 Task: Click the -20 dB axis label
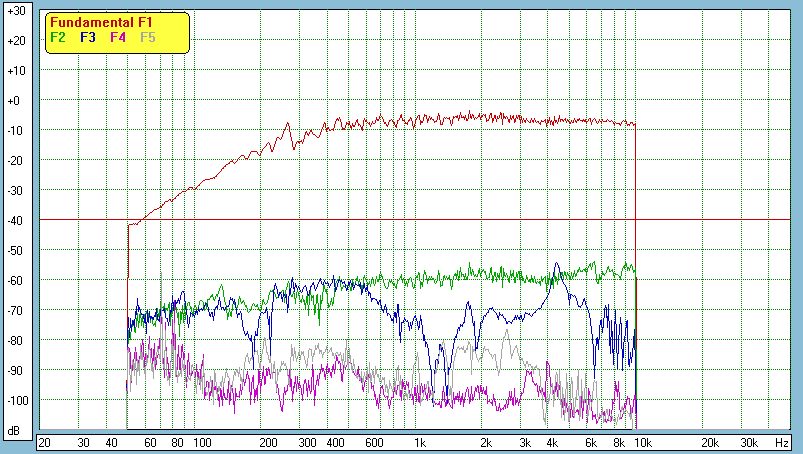[x=15, y=161]
